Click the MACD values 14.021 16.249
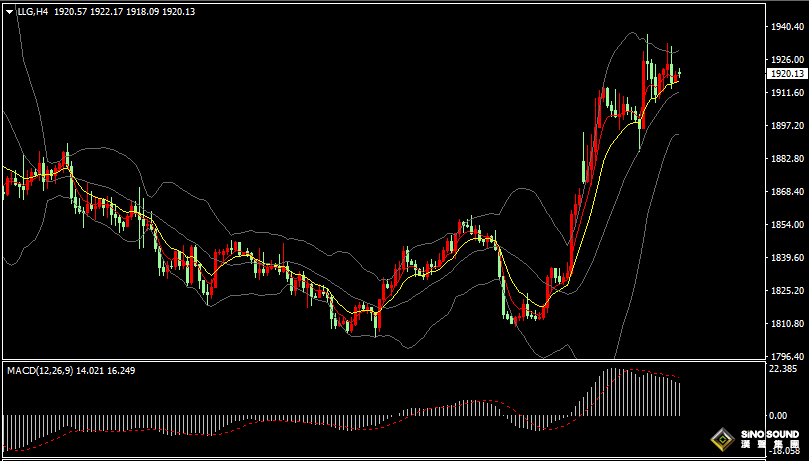This screenshot has height=461, width=809. pyautogui.click(x=106, y=370)
